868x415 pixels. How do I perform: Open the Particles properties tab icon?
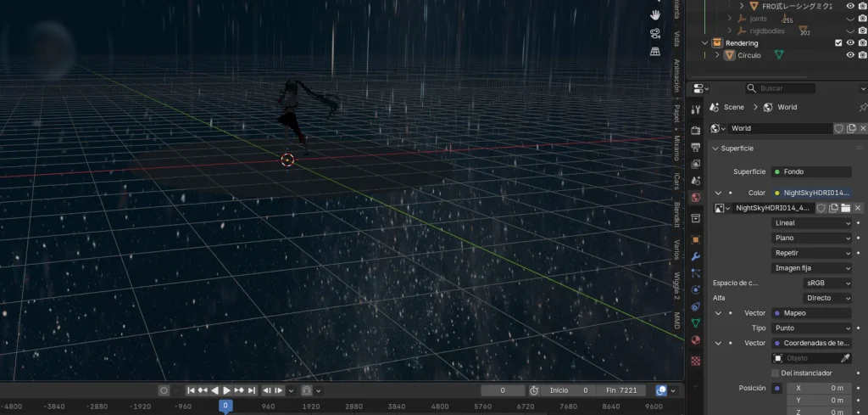(696, 273)
